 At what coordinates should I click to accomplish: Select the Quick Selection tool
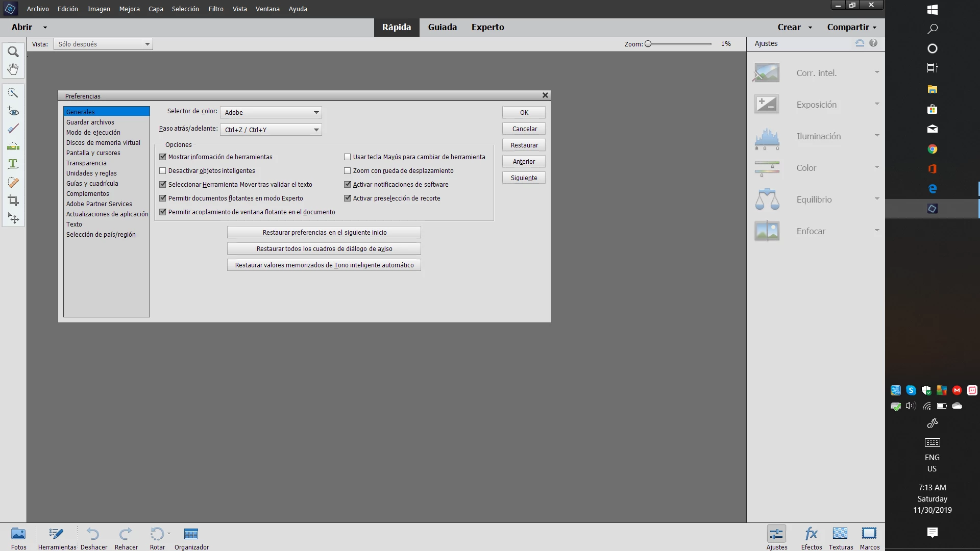point(13,93)
